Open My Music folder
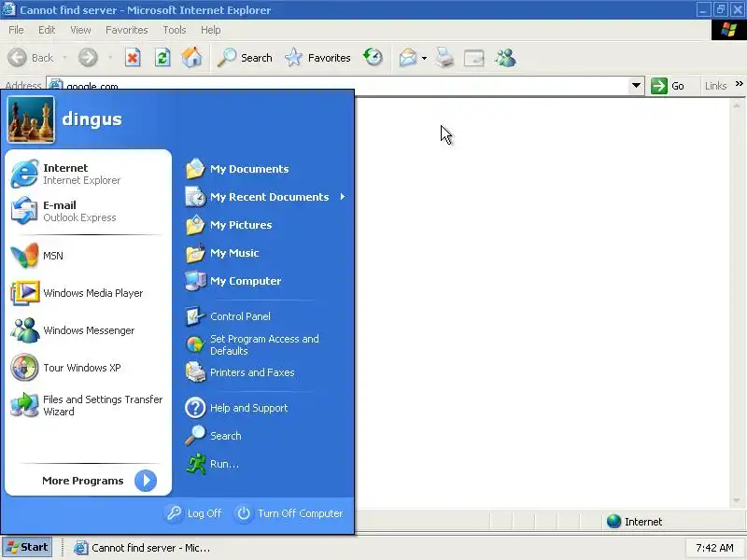 265,253
